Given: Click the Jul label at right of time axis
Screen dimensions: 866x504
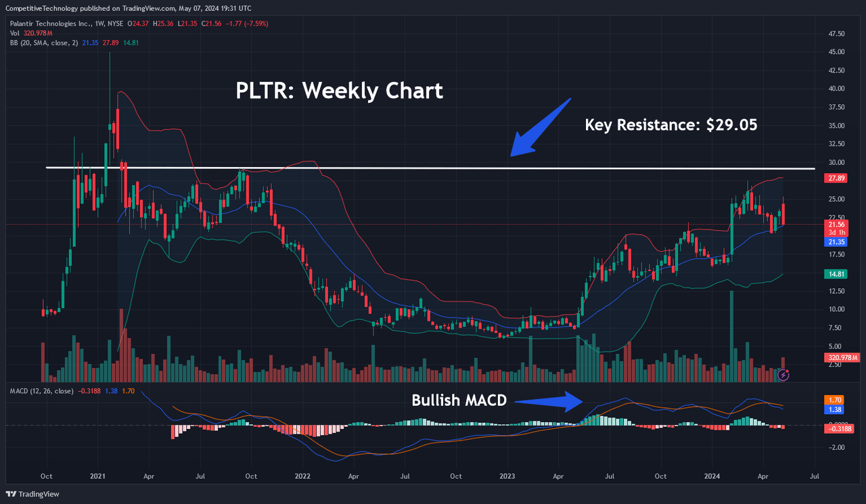Looking at the screenshot, I should pos(815,476).
